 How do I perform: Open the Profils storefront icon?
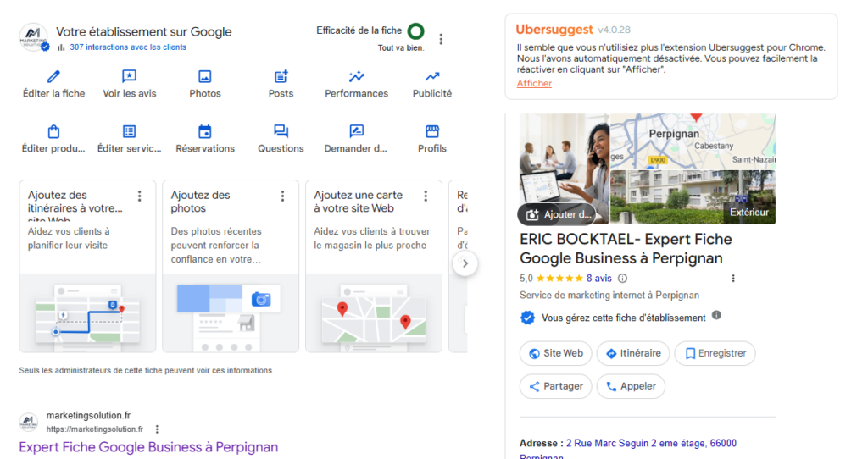pyautogui.click(x=432, y=131)
